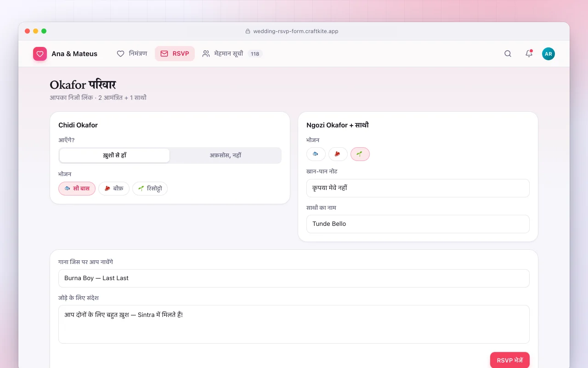This screenshot has width=588, height=368.
Task: Click the wedding-rsvp-form.craftkite.app URL
Action: pyautogui.click(x=296, y=31)
